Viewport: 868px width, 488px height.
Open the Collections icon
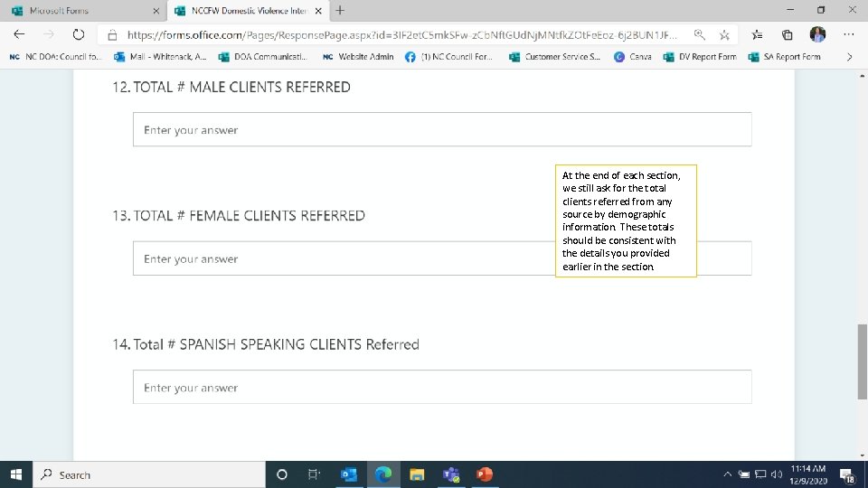click(787, 35)
